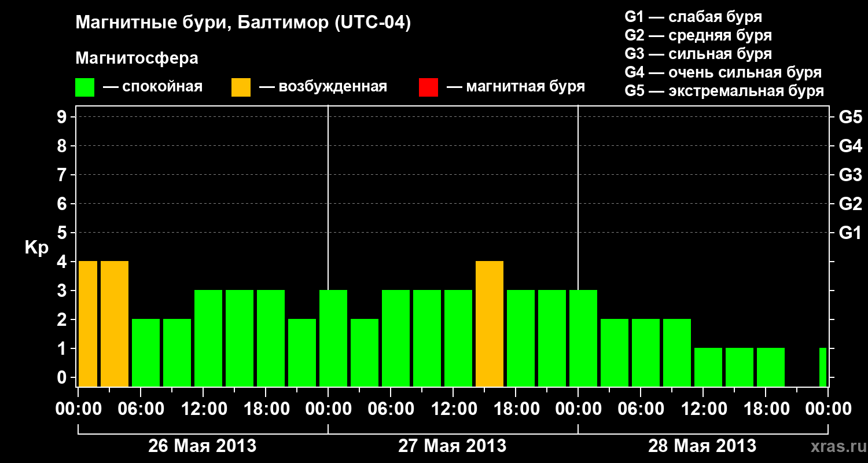Viewport: 868px width, 463px height.
Task: Click the right-axis 'G1' level label
Action: tap(850, 233)
